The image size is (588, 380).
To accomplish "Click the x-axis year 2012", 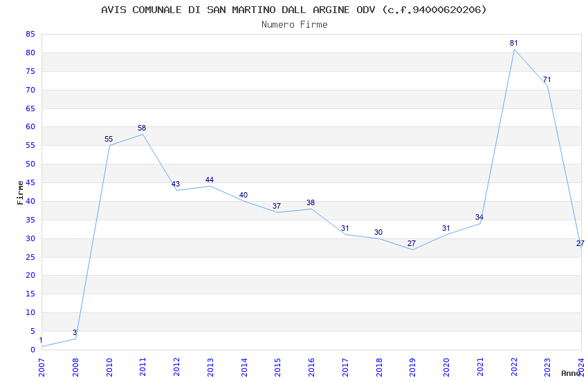I will pos(176,368).
